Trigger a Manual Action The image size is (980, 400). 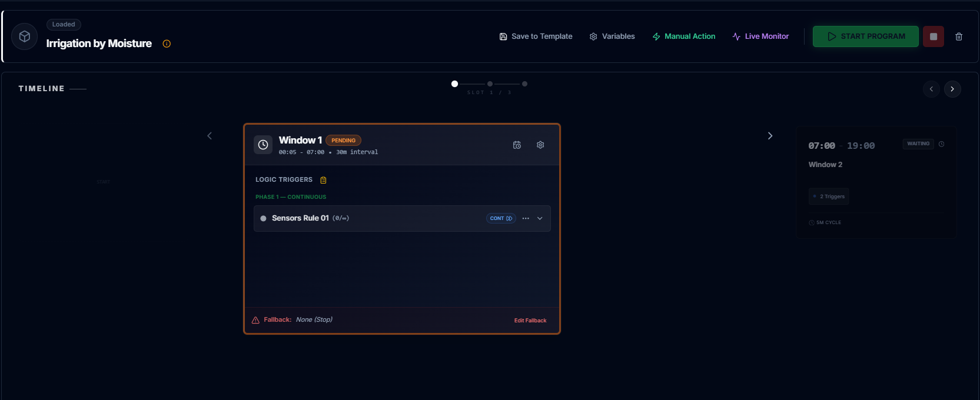pos(684,36)
